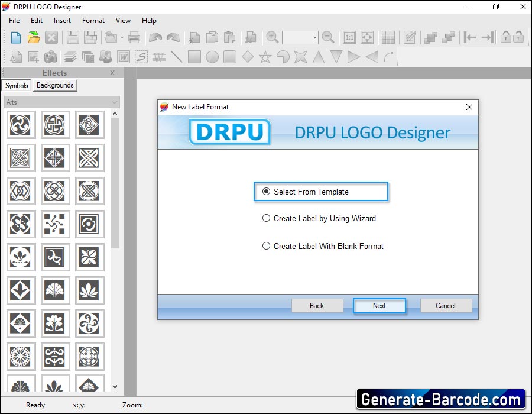Choose Create Label by Using Wizard

(x=319, y=218)
